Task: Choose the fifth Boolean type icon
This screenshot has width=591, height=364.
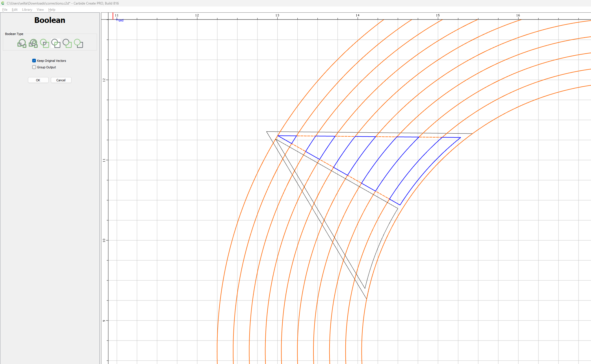Action: (x=67, y=43)
